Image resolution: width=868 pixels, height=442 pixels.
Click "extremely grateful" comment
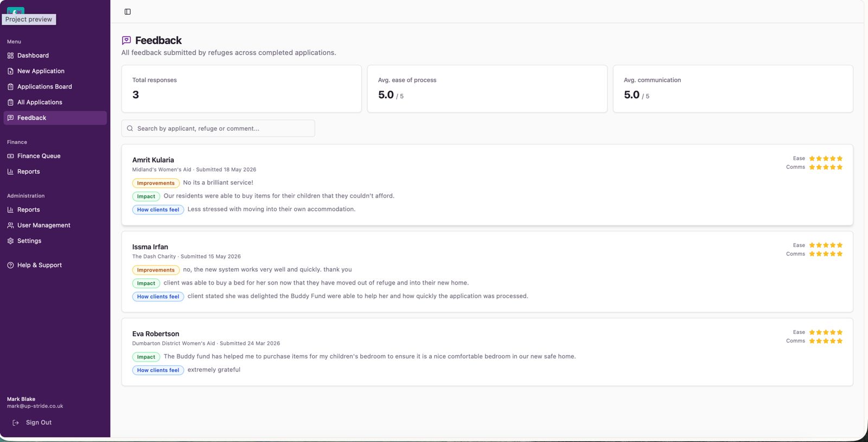214,370
